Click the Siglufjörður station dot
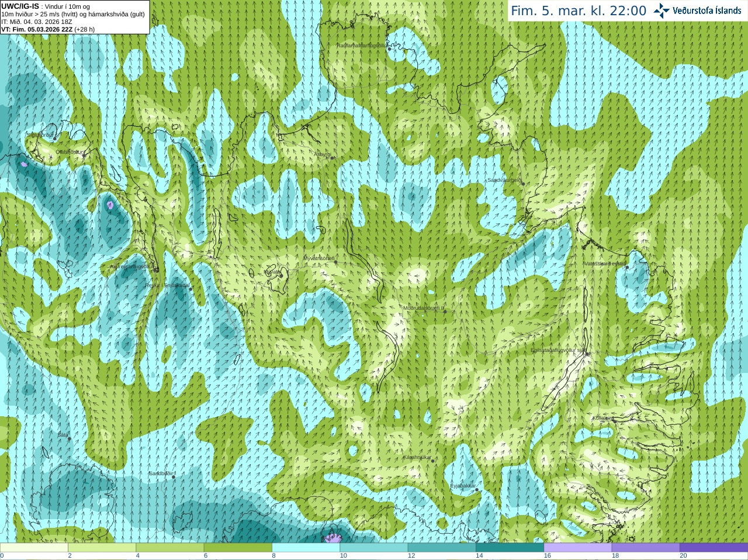The height and width of the screenshot is (560, 748). pos(55,139)
